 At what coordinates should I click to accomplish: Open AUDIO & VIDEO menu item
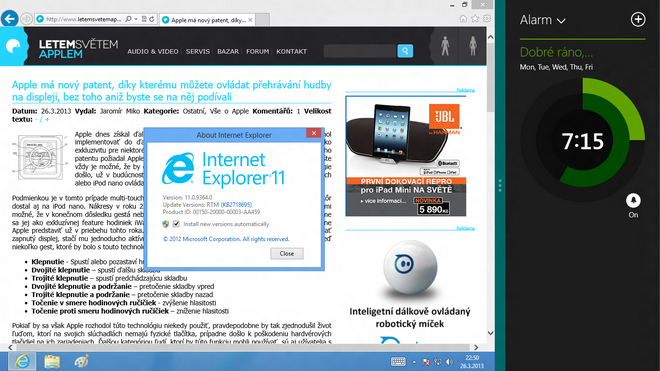pyautogui.click(x=153, y=51)
